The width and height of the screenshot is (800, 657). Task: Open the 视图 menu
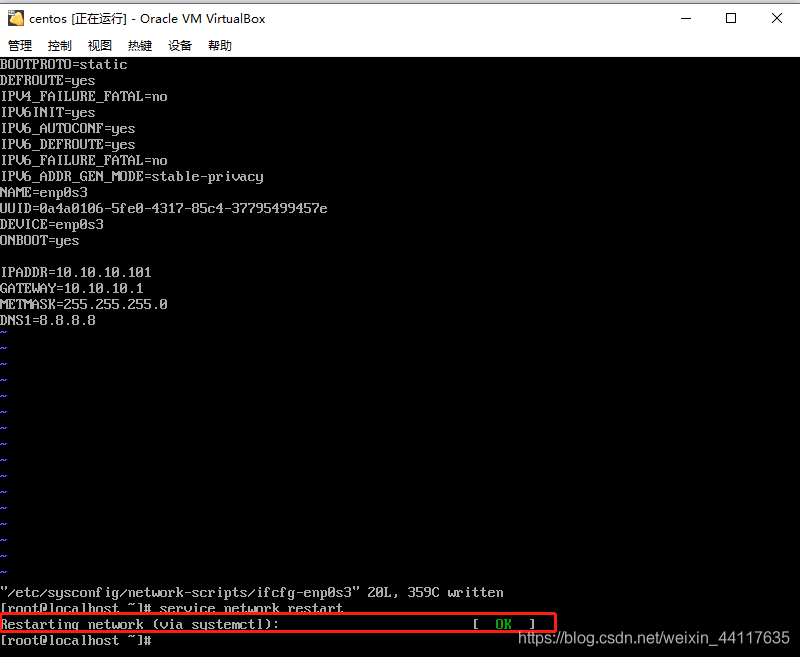coord(99,45)
